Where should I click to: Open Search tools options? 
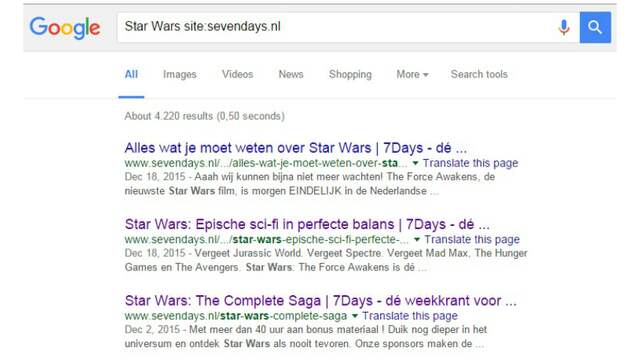[x=479, y=74]
